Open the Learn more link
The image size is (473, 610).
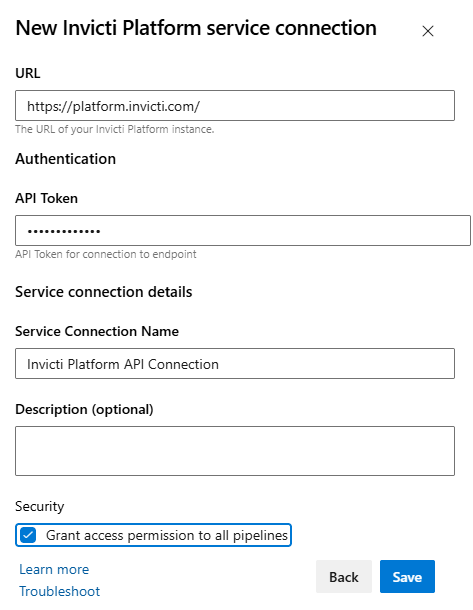tap(54, 569)
